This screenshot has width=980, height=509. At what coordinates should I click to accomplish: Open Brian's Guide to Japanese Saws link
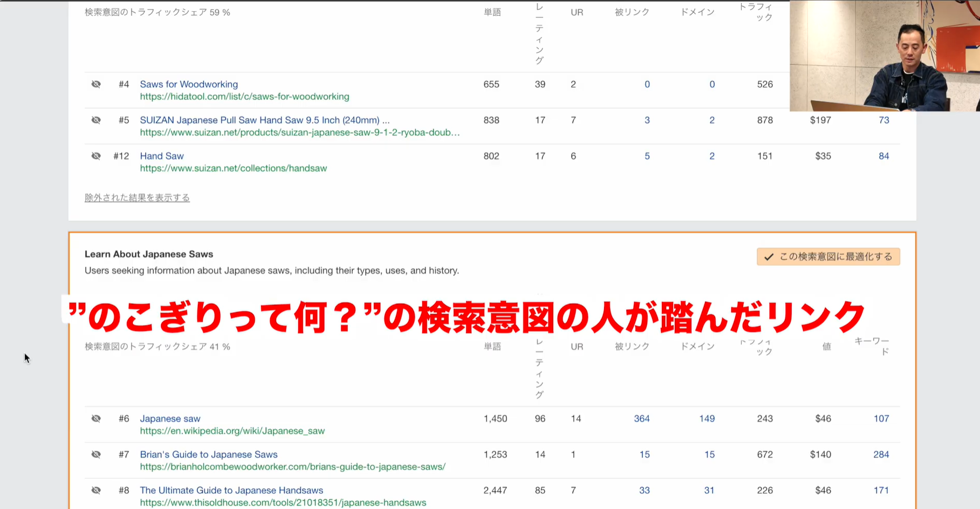tap(209, 454)
